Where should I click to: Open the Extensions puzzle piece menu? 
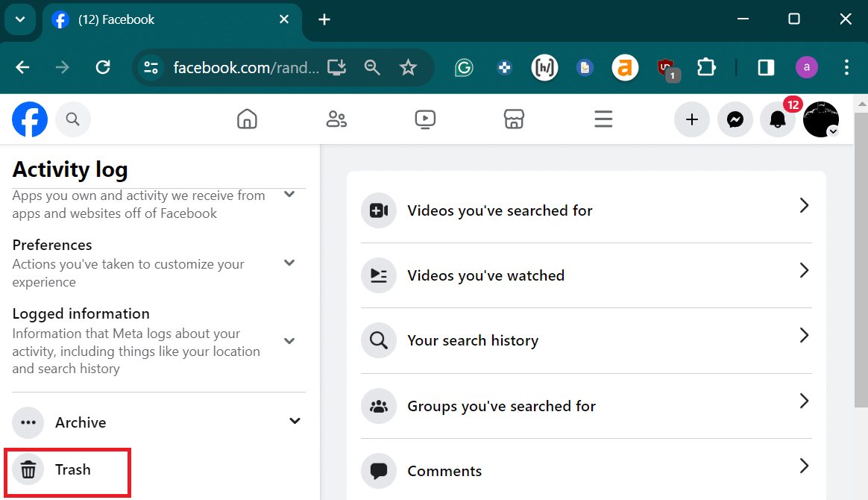pos(706,68)
